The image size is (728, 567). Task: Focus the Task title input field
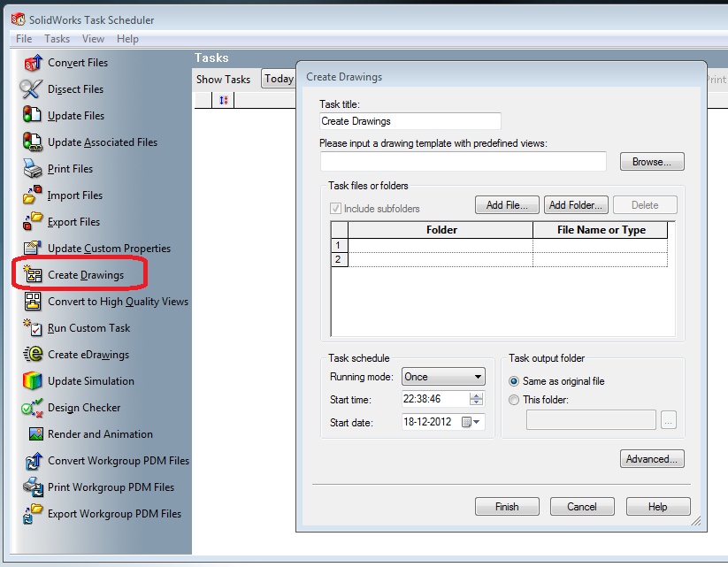[x=410, y=121]
